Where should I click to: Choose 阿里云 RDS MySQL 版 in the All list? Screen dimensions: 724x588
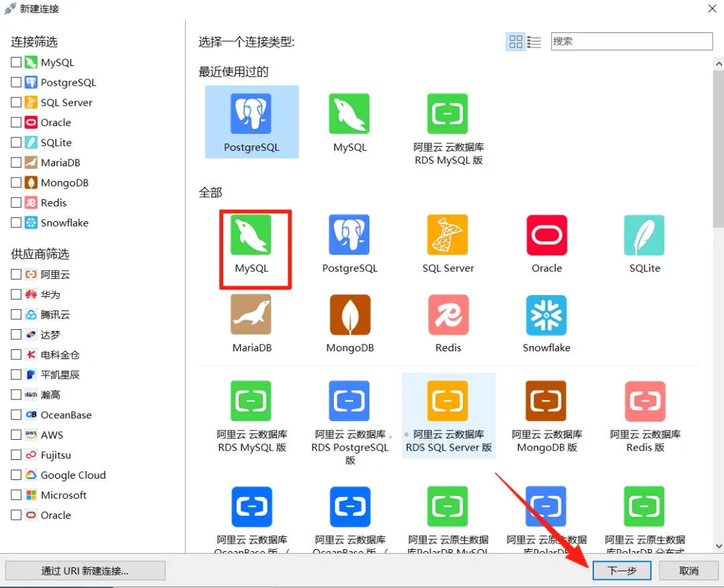coord(251,416)
